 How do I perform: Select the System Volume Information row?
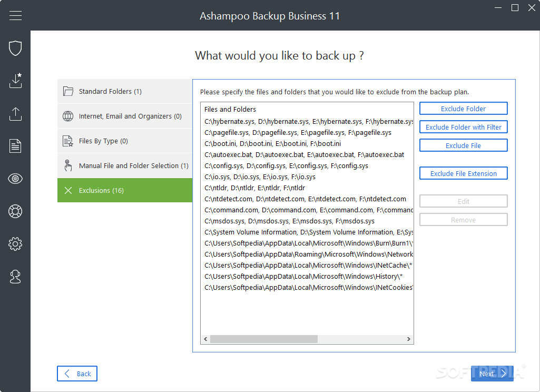[x=307, y=232]
